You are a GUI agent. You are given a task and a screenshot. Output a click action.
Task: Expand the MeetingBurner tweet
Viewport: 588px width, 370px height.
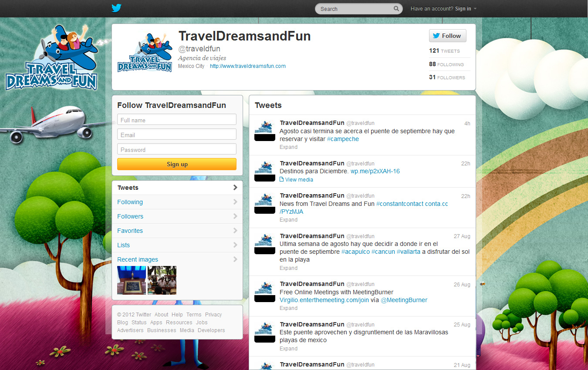click(288, 308)
